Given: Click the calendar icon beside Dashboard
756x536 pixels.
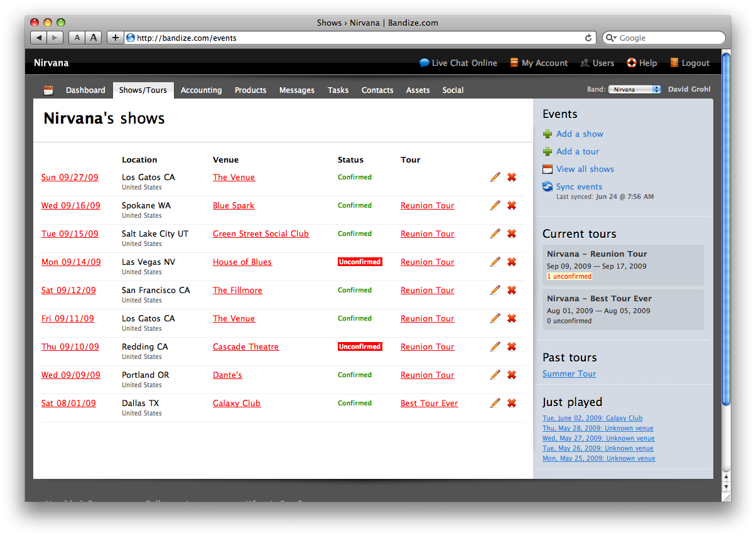Looking at the screenshot, I should click(x=48, y=90).
